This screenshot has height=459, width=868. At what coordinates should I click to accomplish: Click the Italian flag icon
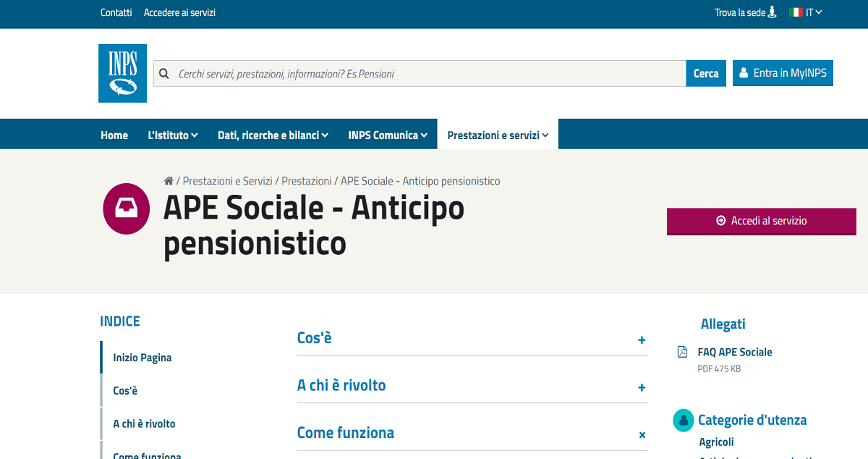(x=796, y=12)
